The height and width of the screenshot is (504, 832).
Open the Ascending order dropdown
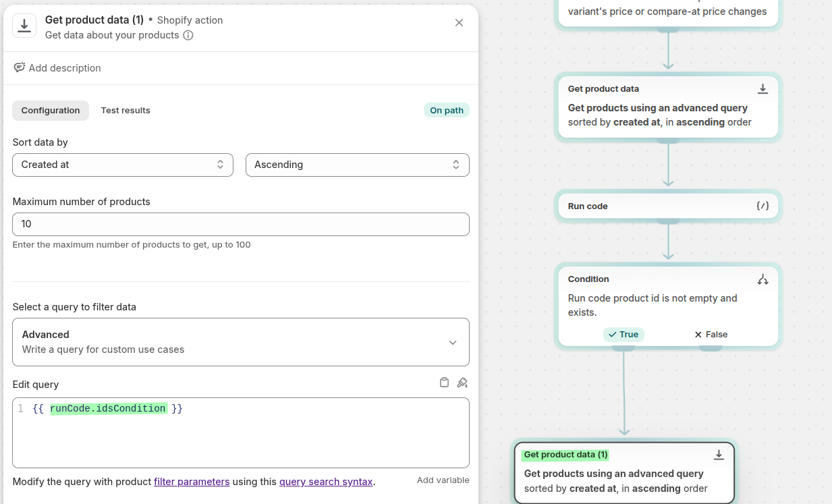coord(357,165)
